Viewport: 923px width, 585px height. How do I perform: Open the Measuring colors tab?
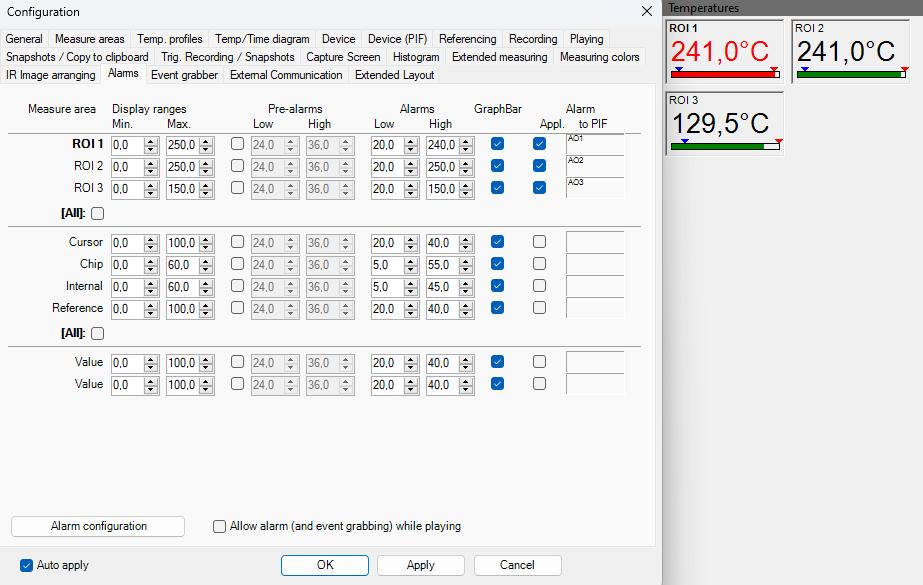pyautogui.click(x=599, y=57)
